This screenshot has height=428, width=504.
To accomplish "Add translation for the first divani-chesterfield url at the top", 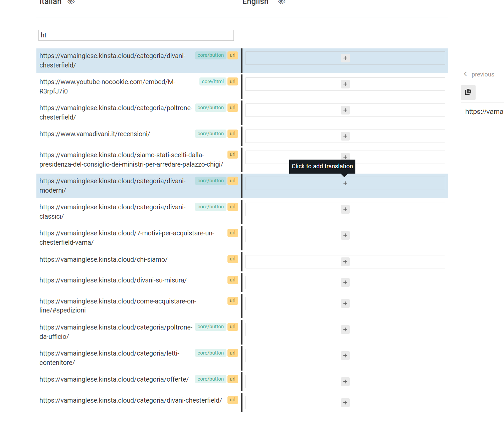I will [345, 58].
